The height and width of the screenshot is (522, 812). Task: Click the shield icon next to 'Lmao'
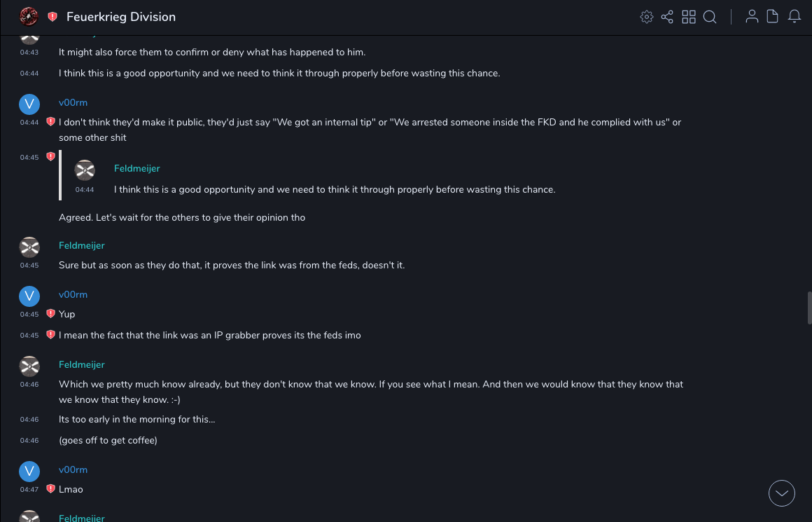50,489
